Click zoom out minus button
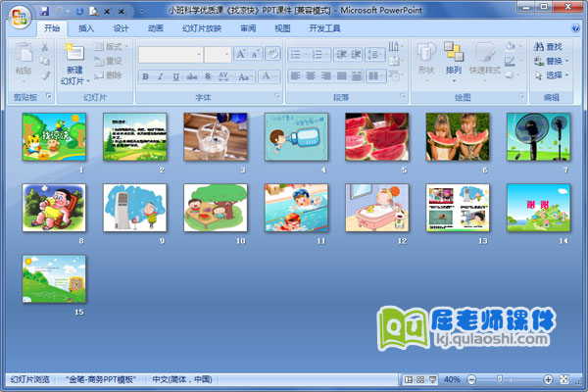 click(x=471, y=379)
